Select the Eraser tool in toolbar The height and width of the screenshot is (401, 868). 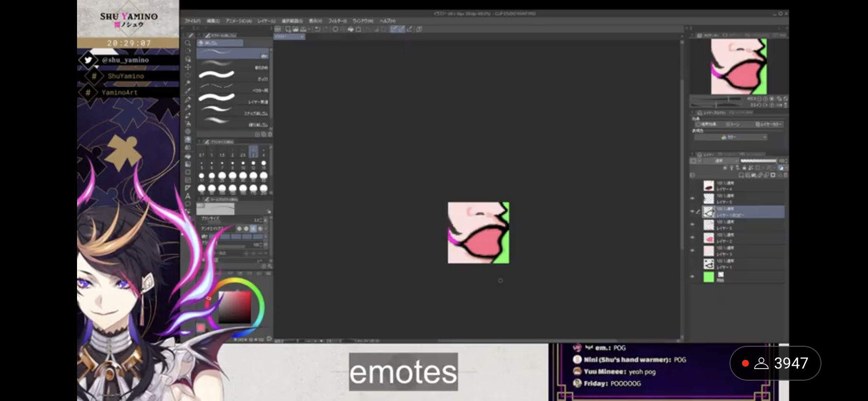pyautogui.click(x=188, y=139)
